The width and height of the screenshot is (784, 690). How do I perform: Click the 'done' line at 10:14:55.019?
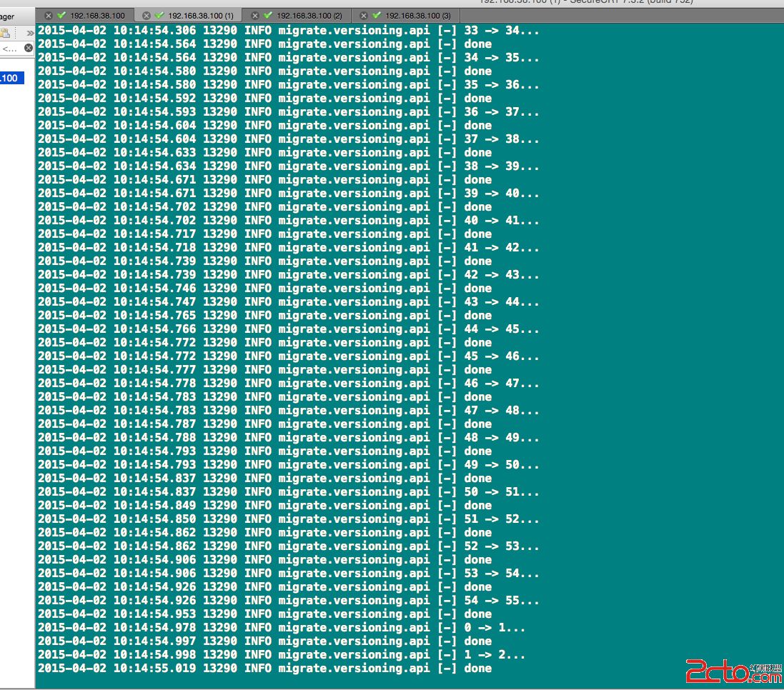[265, 669]
